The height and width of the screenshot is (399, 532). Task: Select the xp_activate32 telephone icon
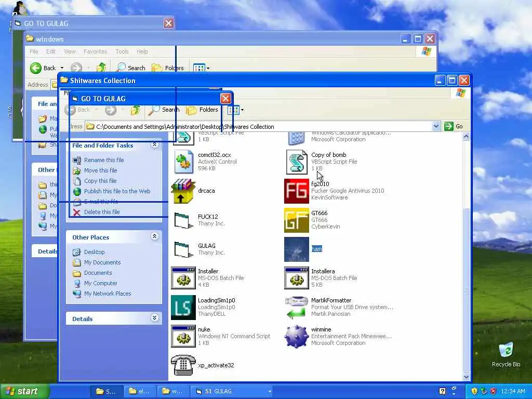click(x=183, y=365)
